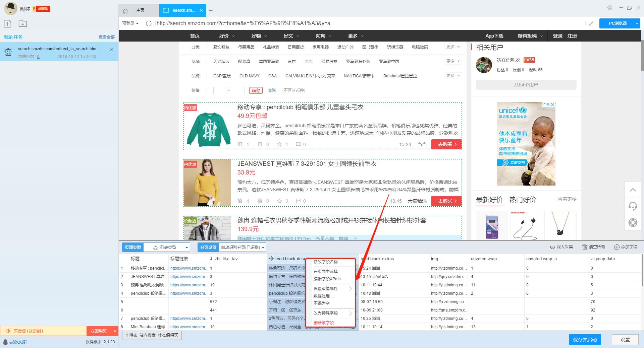This screenshot has width=644, height=348.
Task: Click the URL address field
Action: click(x=369, y=23)
